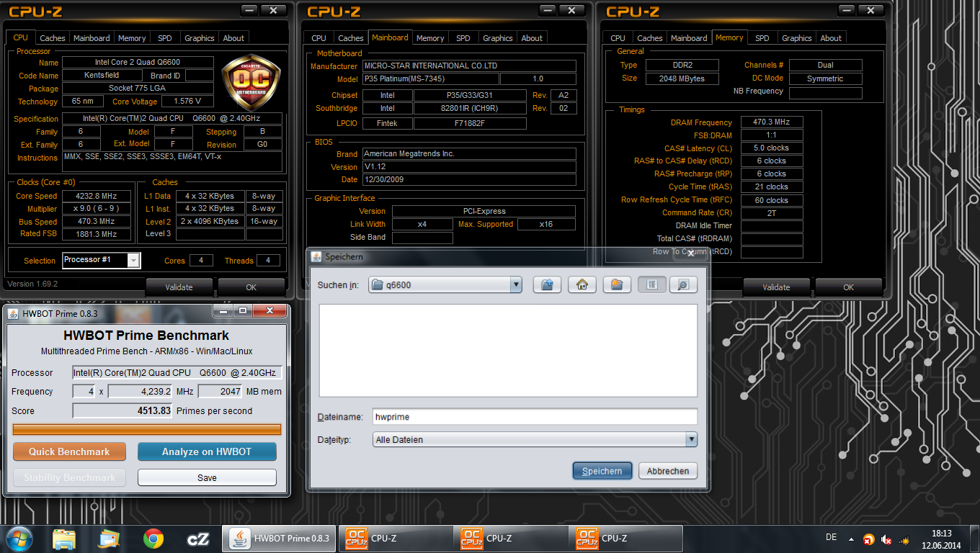Click the Dateiname input field
Viewport: 980px width, 553px height.
pyautogui.click(x=535, y=416)
